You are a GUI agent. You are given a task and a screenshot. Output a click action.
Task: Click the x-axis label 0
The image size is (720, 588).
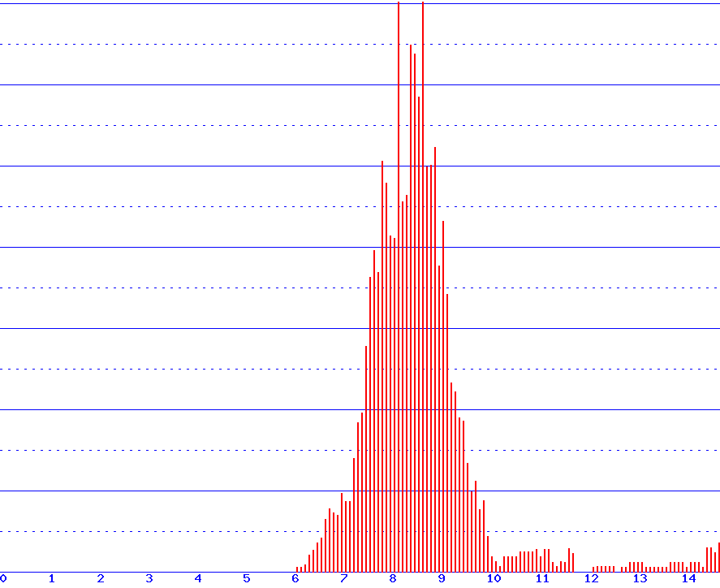coord(3,578)
